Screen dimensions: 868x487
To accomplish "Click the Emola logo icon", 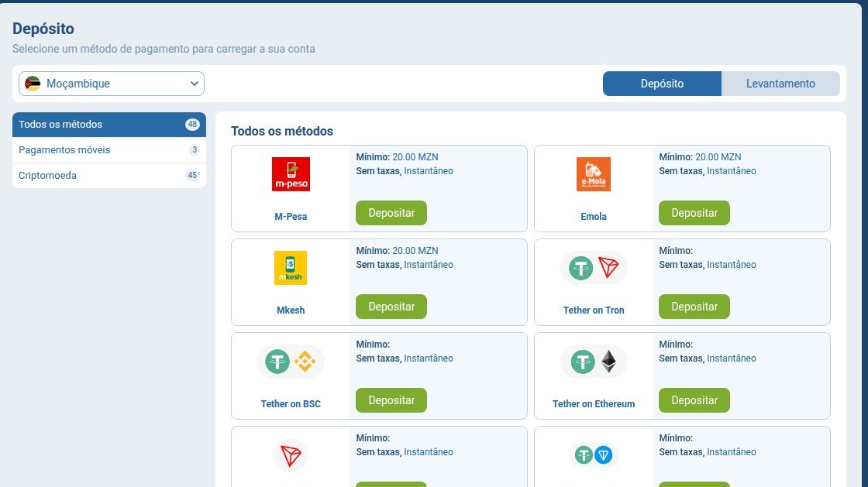I will pyautogui.click(x=594, y=174).
